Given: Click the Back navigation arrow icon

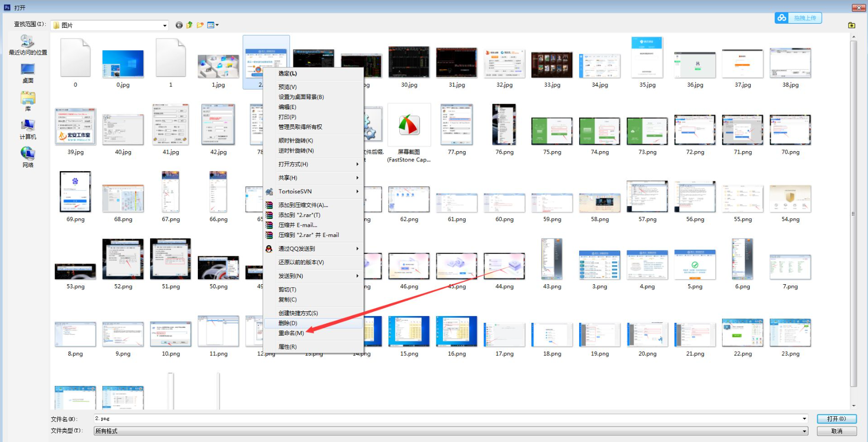Looking at the screenshot, I should pos(179,25).
